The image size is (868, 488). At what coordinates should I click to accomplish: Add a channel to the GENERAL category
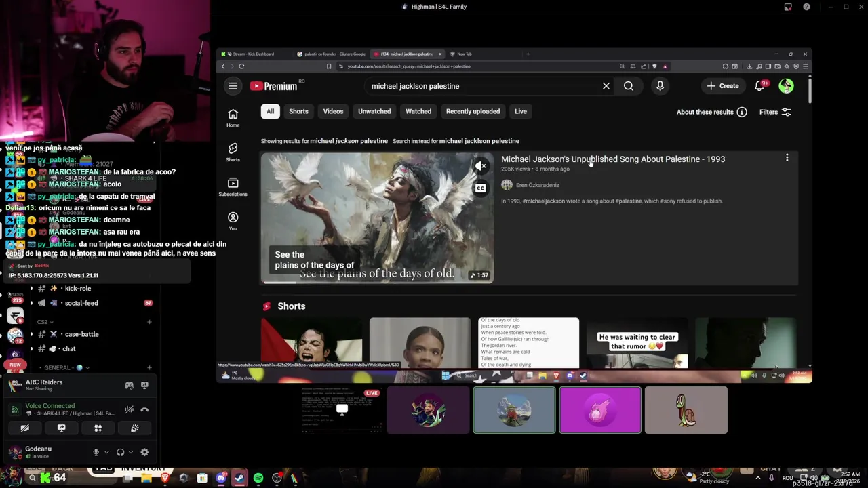point(149,367)
